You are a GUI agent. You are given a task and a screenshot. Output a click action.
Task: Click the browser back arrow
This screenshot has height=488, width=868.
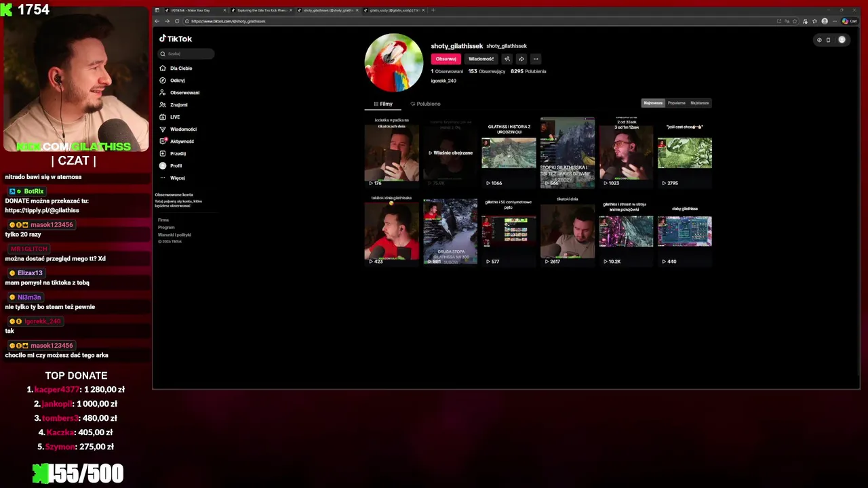click(157, 21)
